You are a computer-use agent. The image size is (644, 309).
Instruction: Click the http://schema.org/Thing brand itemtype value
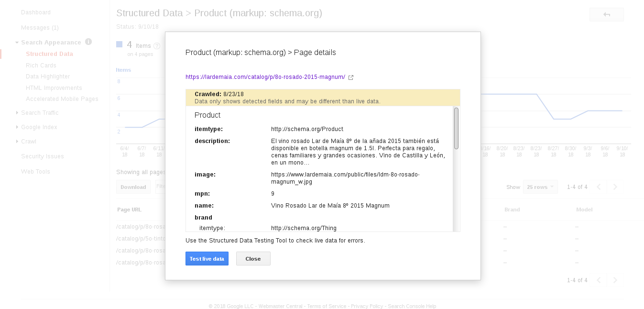(x=304, y=228)
